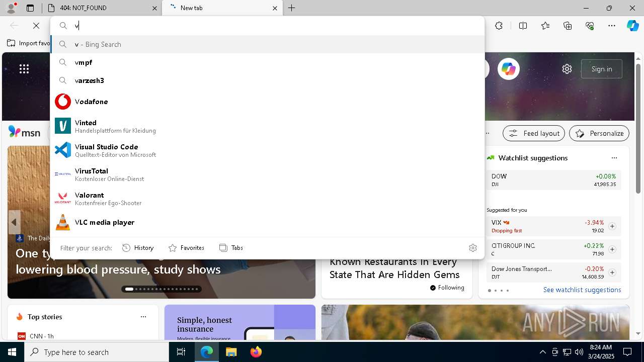644x362 pixels.
Task: Select the VLC media player suggestion
Action: 267,222
